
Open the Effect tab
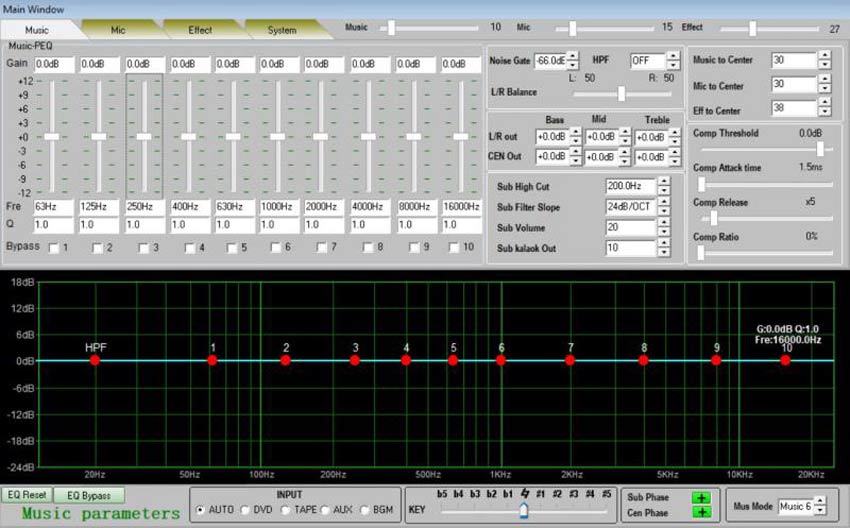(201, 30)
